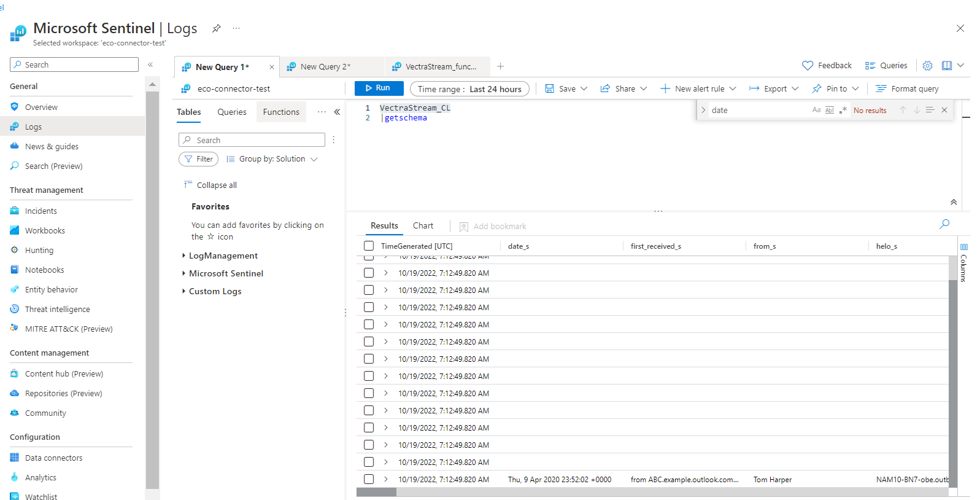Open schema pane more options ellipsis

tap(322, 112)
